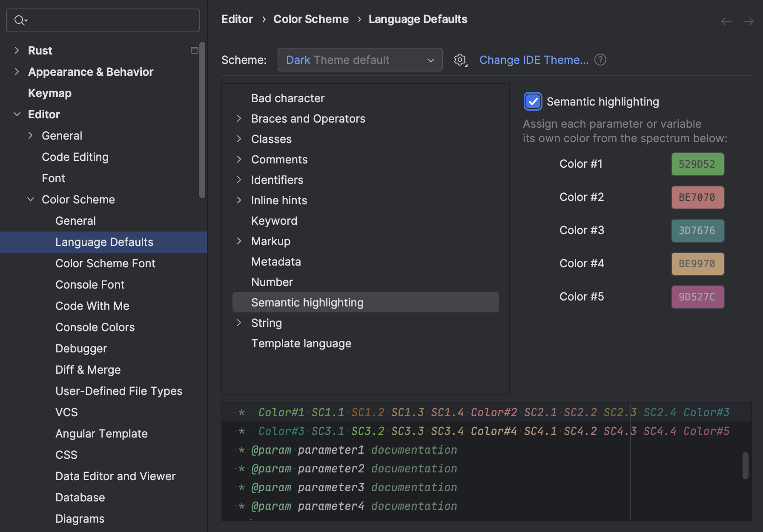This screenshot has height=532, width=763.
Task: Pick Color #5 swatch 9D527C
Action: tap(697, 297)
